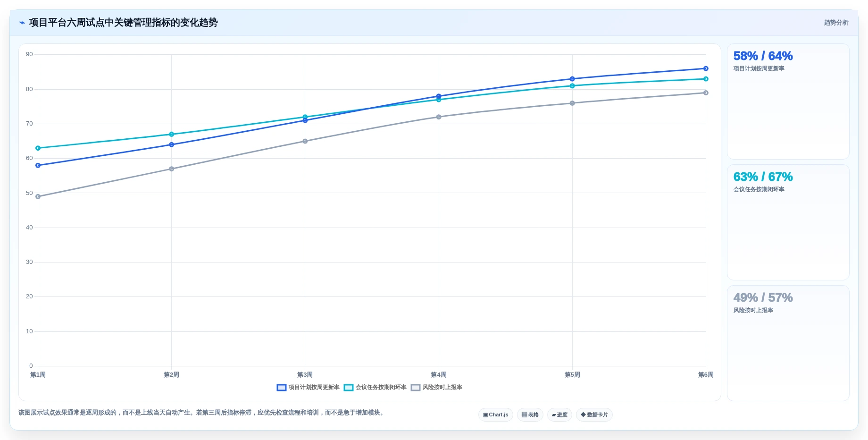
Task: Click the gray line's 第6周 data point
Action: (x=706, y=93)
